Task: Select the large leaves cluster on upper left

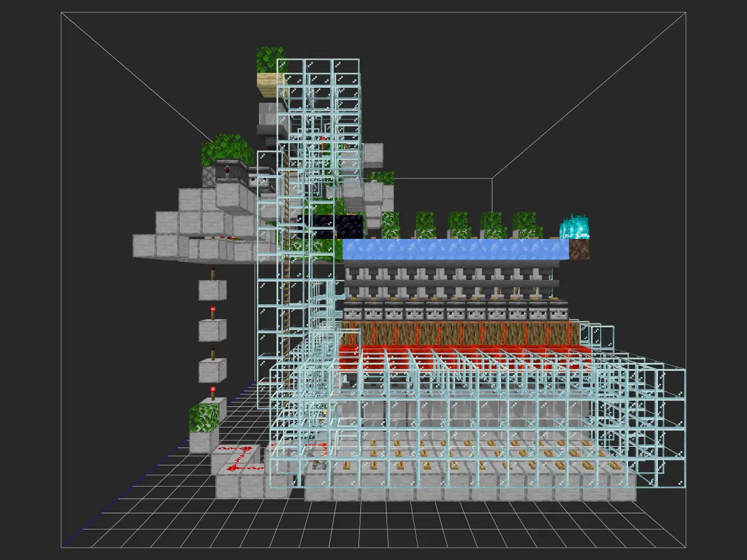Action: tap(228, 149)
